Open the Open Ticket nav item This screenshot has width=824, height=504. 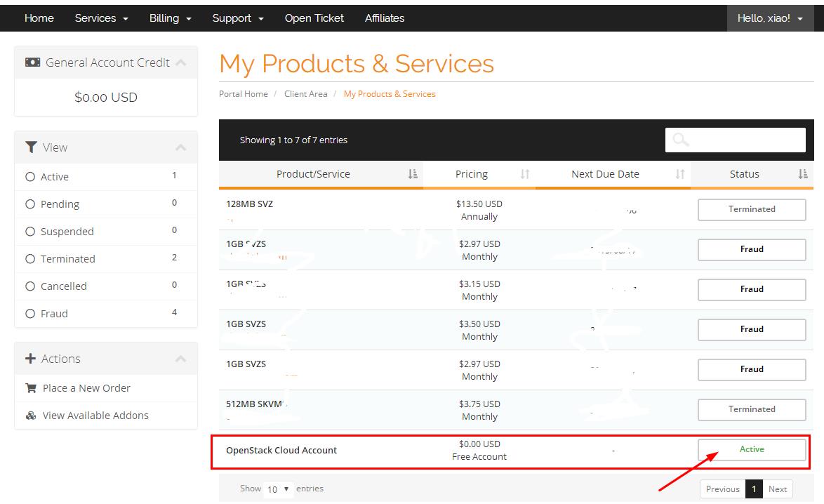(x=314, y=18)
